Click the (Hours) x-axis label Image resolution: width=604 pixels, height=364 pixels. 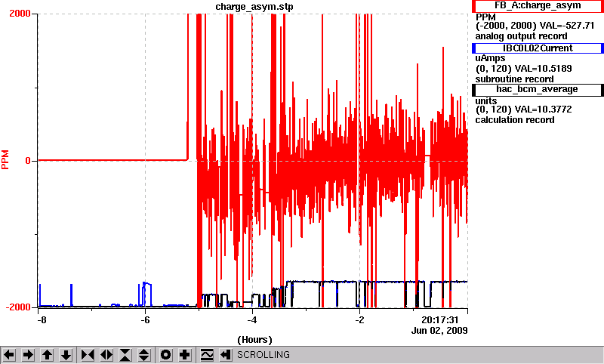click(254, 340)
